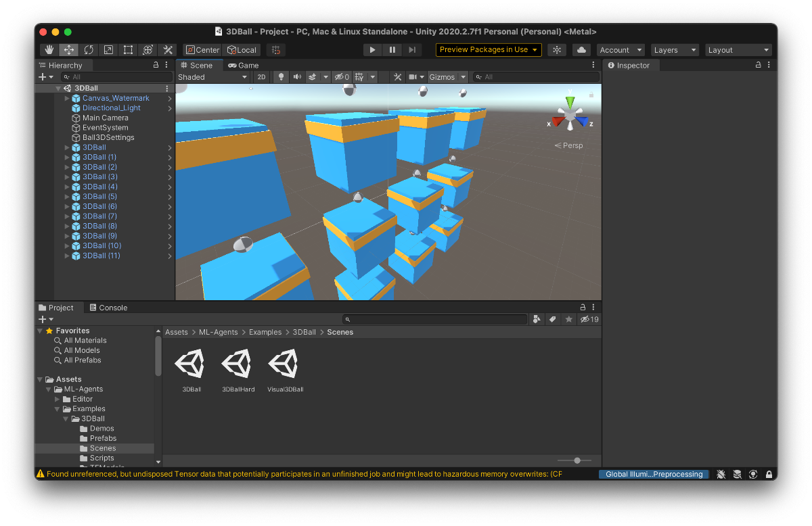Start Play mode
The height and width of the screenshot is (526, 812).
(373, 50)
